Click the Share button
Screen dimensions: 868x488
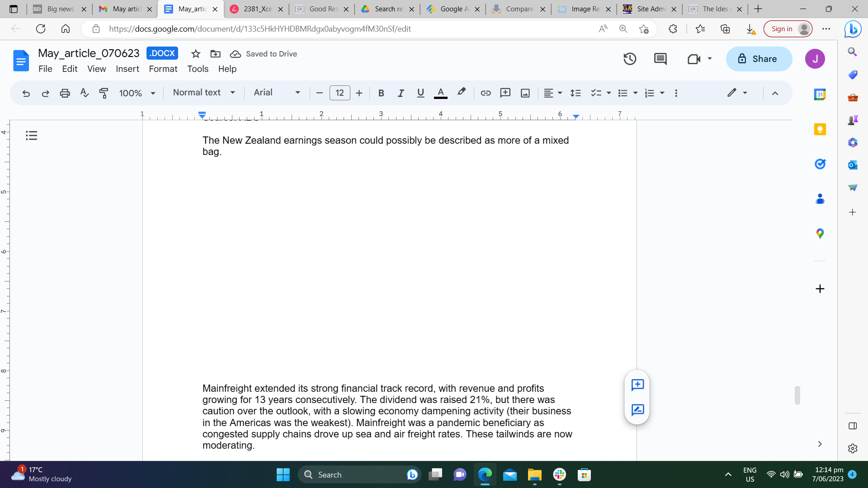[759, 59]
